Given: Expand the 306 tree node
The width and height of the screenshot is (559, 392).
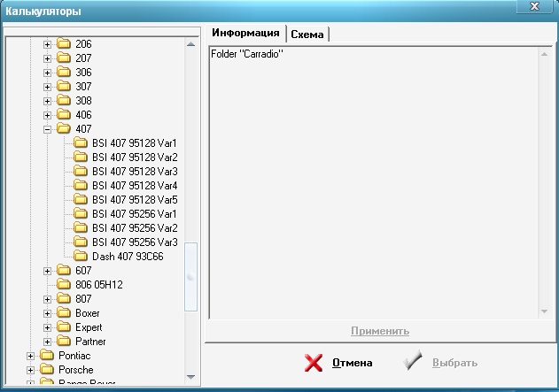Looking at the screenshot, I should click(x=47, y=73).
